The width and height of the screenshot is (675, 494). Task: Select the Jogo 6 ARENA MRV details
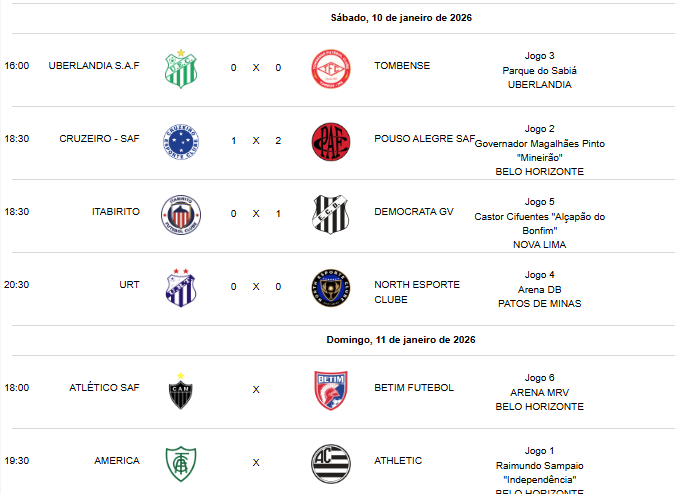click(539, 392)
